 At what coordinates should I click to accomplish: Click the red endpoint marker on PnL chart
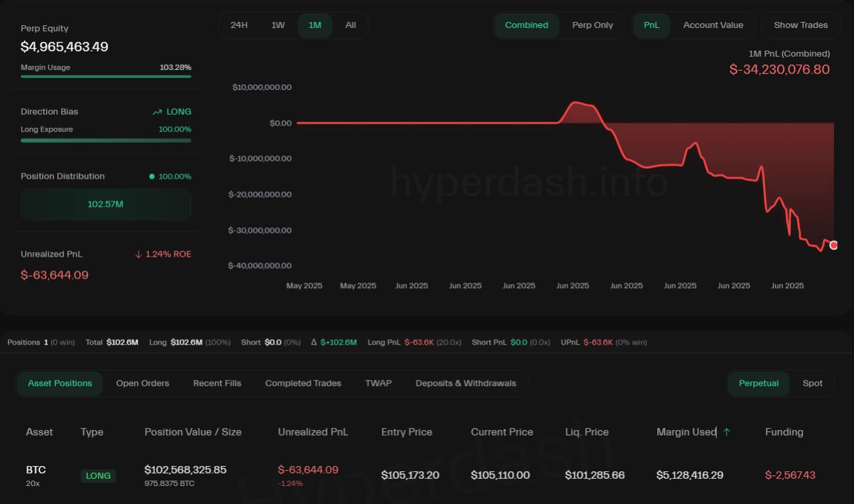click(x=833, y=245)
